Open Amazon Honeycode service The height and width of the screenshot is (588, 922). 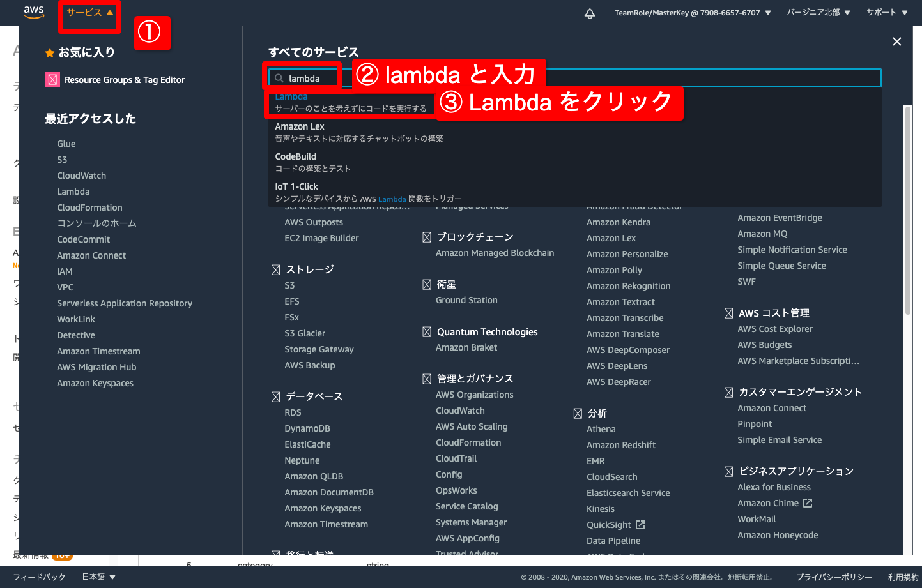(778, 535)
